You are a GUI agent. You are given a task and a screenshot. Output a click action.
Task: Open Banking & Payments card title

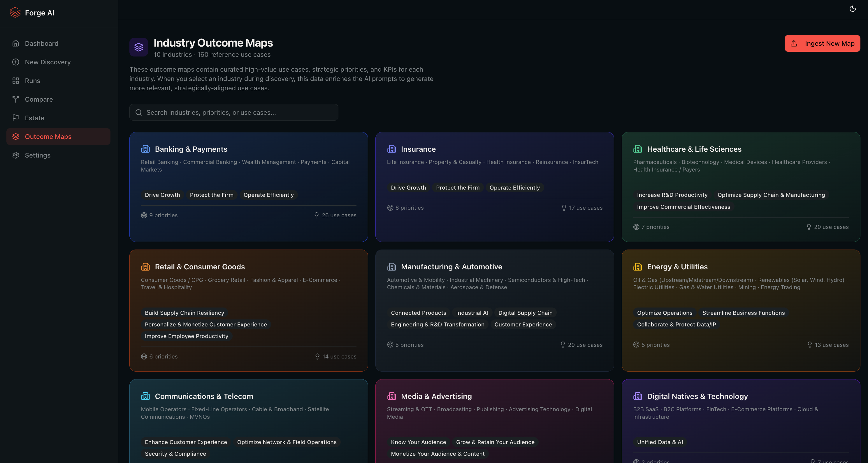tap(191, 149)
